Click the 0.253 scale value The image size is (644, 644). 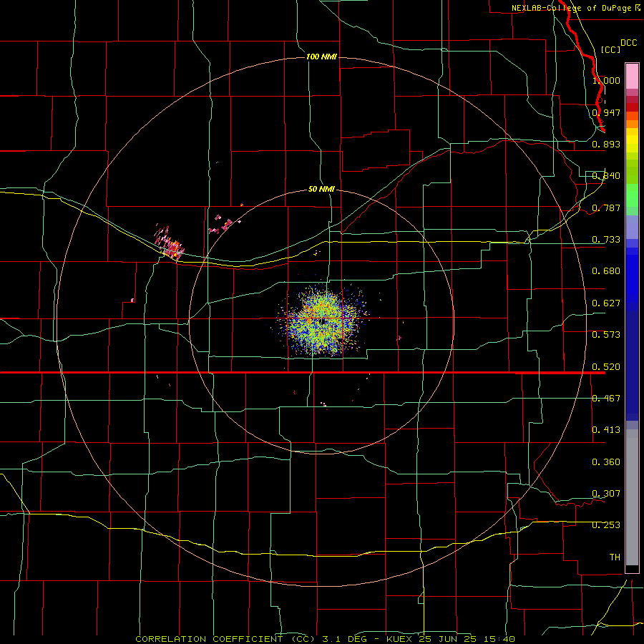point(606,525)
